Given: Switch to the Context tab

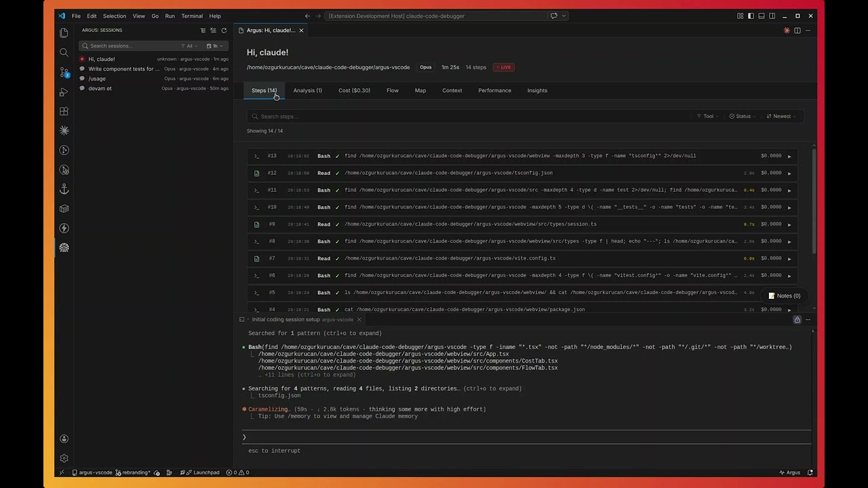Looking at the screenshot, I should coord(452,90).
